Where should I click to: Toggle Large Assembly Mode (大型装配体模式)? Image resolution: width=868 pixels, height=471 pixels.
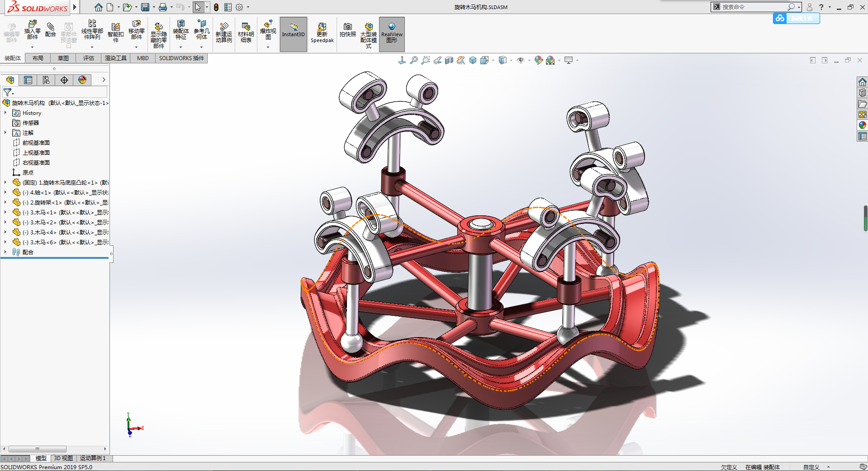369,35
